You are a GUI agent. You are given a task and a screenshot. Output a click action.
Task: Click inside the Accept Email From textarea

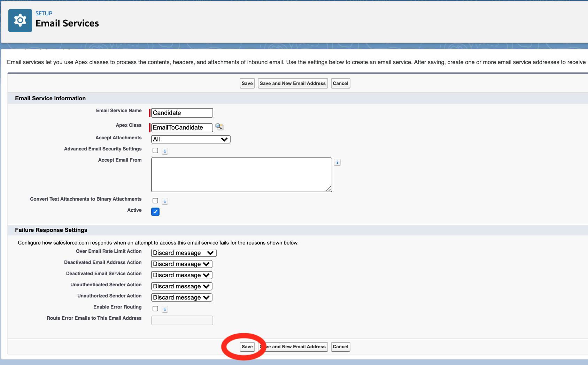pos(241,175)
